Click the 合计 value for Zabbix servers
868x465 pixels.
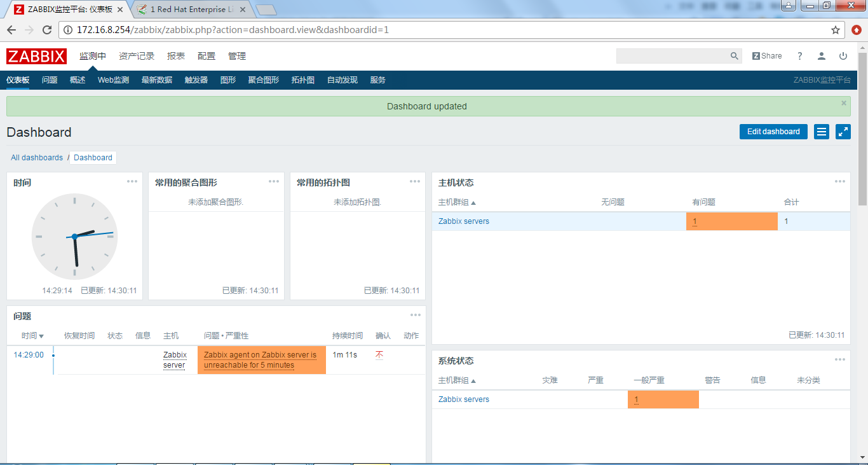pyautogui.click(x=787, y=221)
